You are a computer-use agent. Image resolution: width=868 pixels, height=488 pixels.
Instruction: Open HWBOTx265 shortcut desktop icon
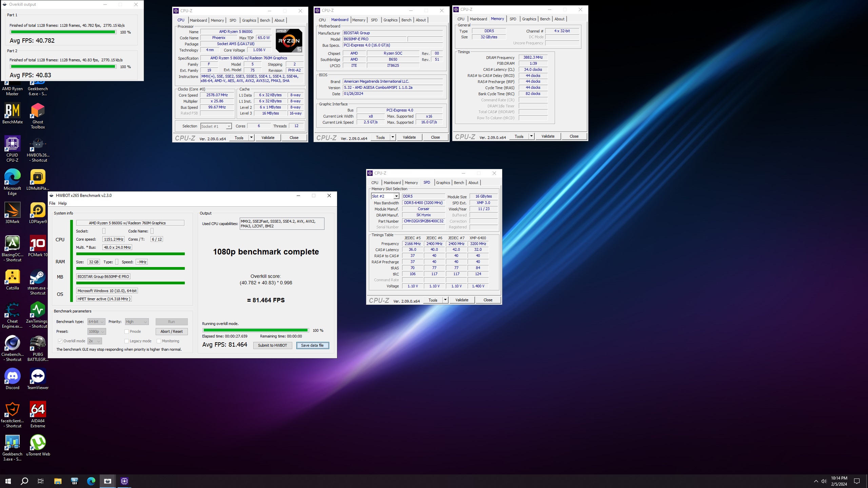[38, 149]
